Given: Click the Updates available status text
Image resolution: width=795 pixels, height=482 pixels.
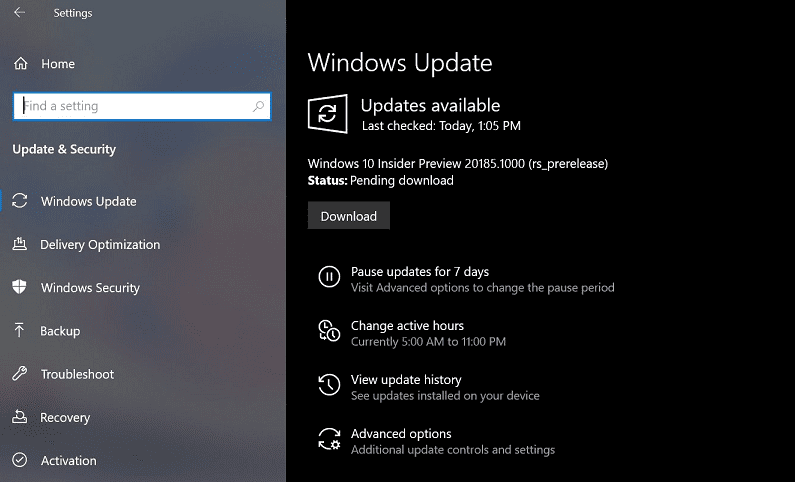Looking at the screenshot, I should coord(430,105).
